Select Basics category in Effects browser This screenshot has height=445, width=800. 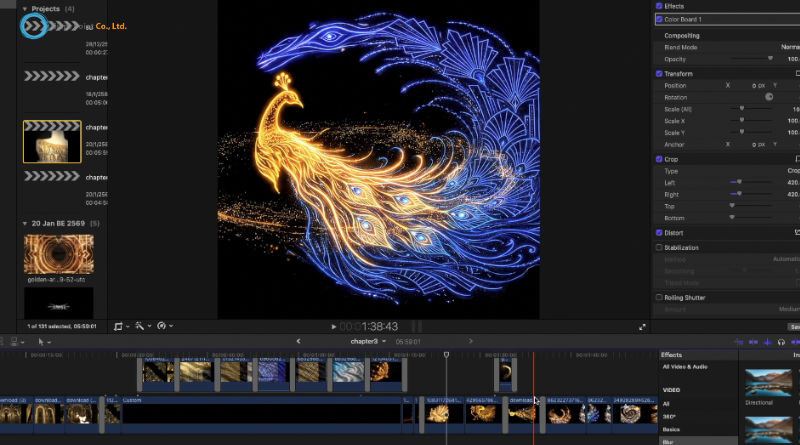673,429
